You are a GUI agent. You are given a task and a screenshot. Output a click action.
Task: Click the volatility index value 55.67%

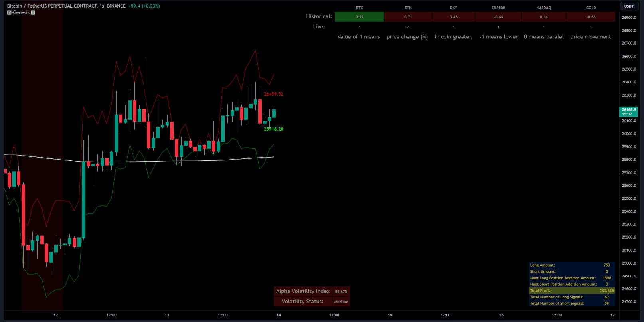(341, 292)
